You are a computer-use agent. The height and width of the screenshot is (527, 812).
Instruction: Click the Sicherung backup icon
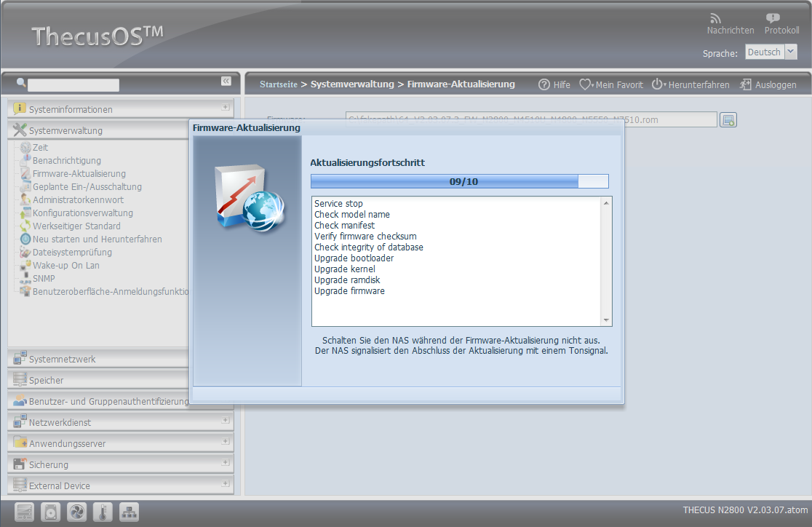pos(20,464)
